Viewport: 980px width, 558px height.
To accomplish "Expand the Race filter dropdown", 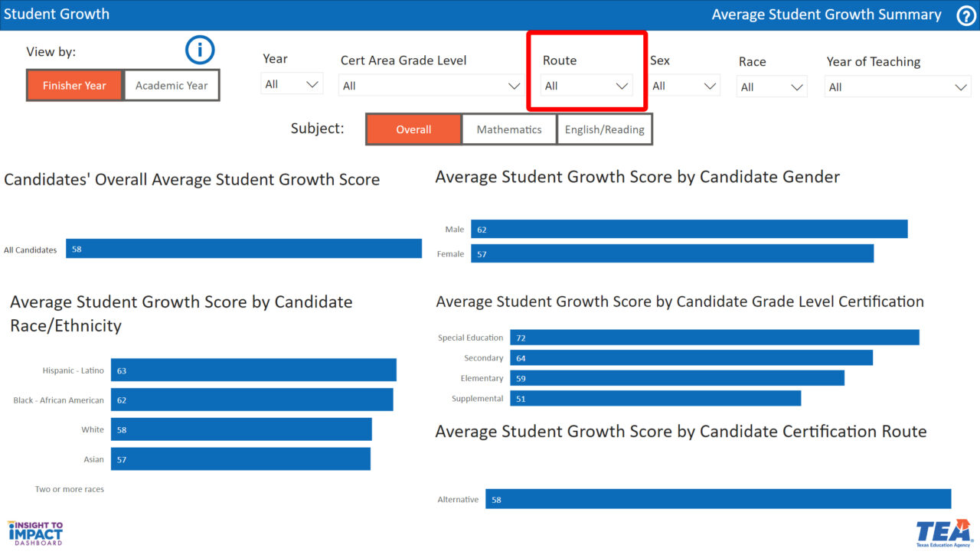I will click(x=771, y=86).
